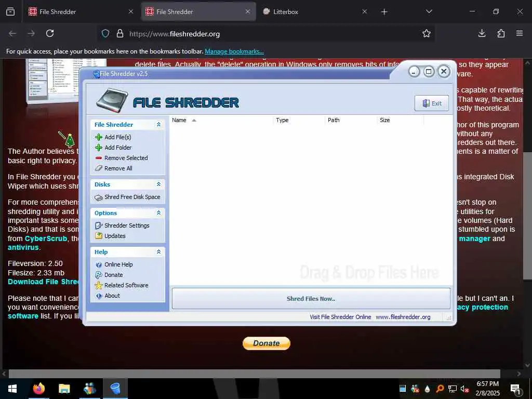This screenshot has width=532, height=399.
Task: Click the About info icon
Action: click(x=98, y=296)
